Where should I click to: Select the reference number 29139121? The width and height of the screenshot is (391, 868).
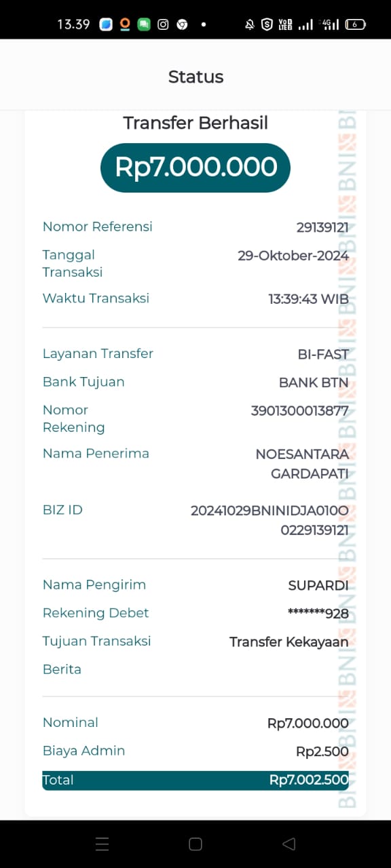click(x=322, y=226)
